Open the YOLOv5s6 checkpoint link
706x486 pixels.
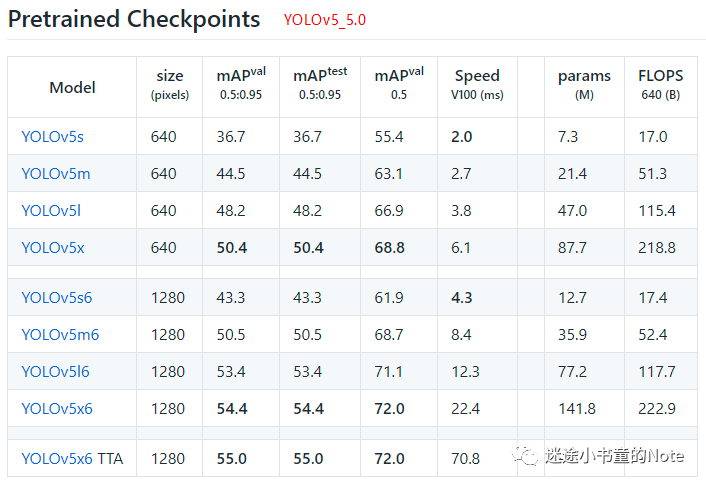[56, 298]
